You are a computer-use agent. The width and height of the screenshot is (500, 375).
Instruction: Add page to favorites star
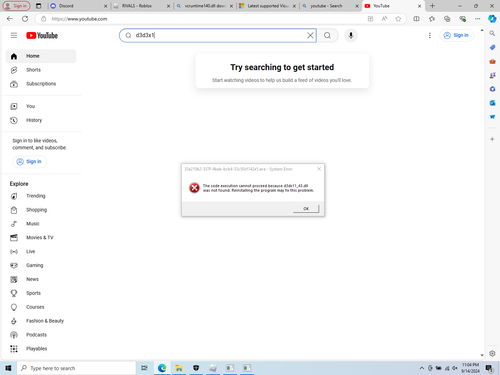(x=398, y=19)
